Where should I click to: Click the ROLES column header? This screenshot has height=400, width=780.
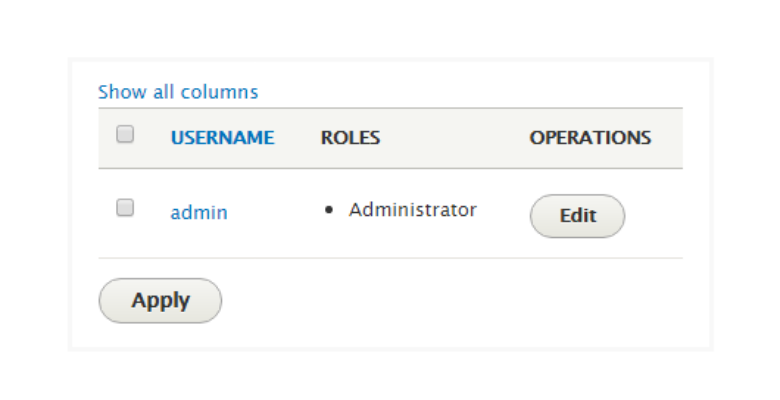click(x=350, y=138)
